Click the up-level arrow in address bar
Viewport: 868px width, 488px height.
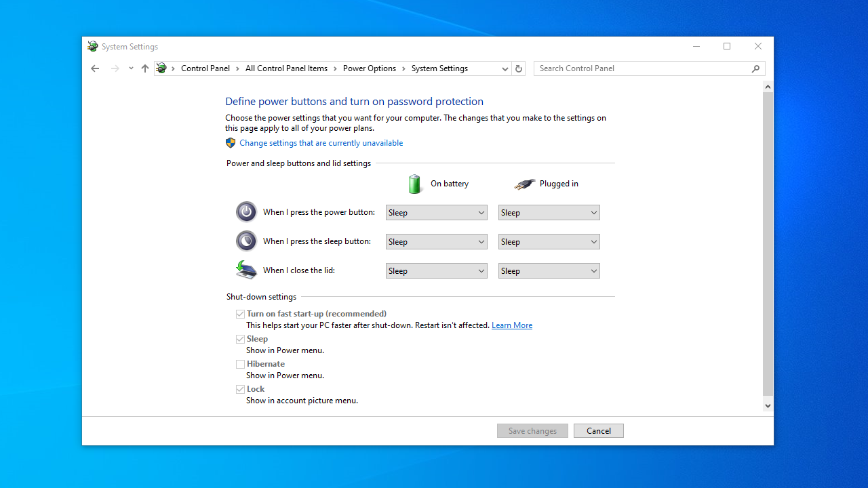click(x=144, y=68)
